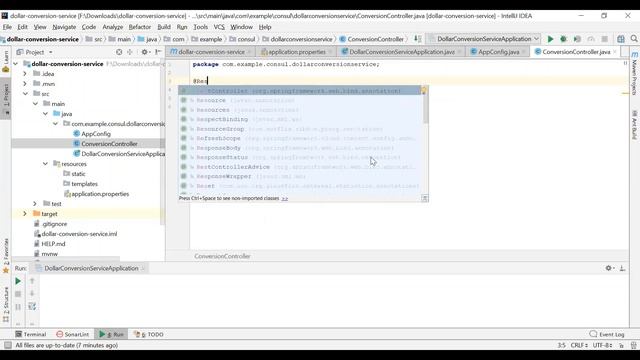The height and width of the screenshot is (360, 640).
Task: Toggle the Structure tool window
Action: [x=6, y=304]
